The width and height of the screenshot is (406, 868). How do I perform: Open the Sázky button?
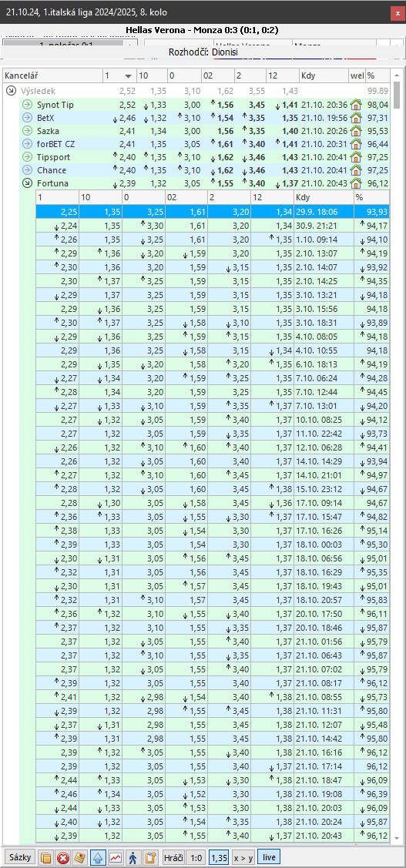[20, 857]
